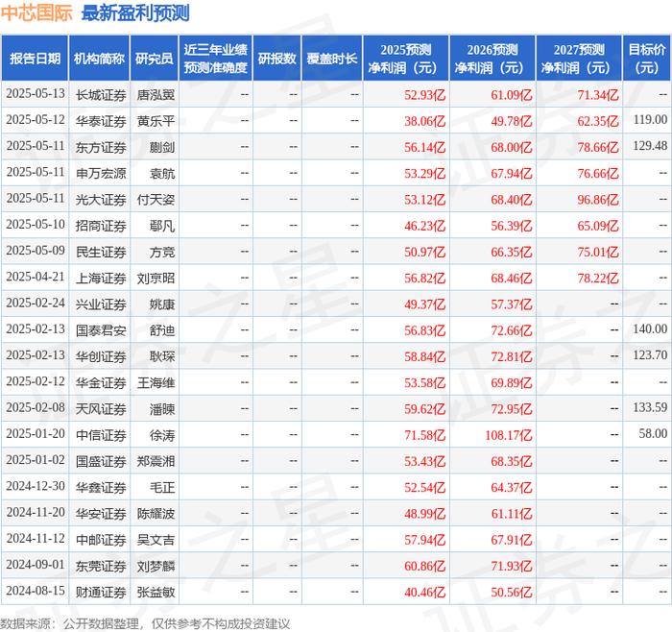Click institution 国盛证券

click(x=101, y=461)
